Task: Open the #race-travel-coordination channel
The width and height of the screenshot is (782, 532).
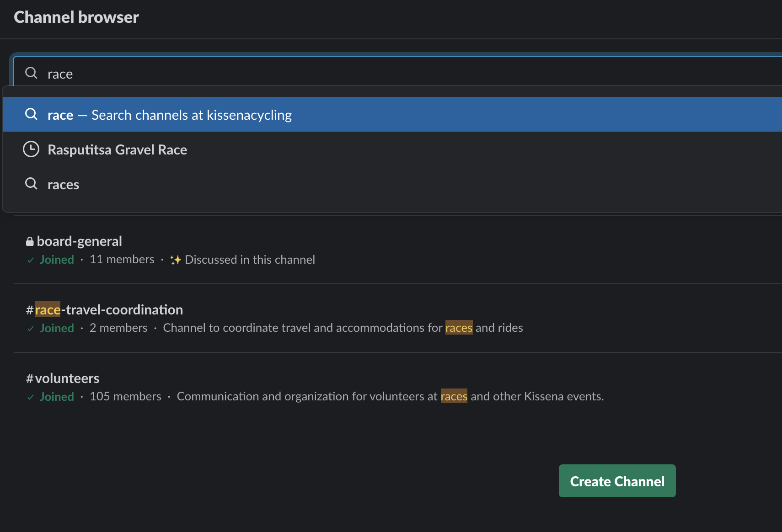Action: pyautogui.click(x=104, y=310)
